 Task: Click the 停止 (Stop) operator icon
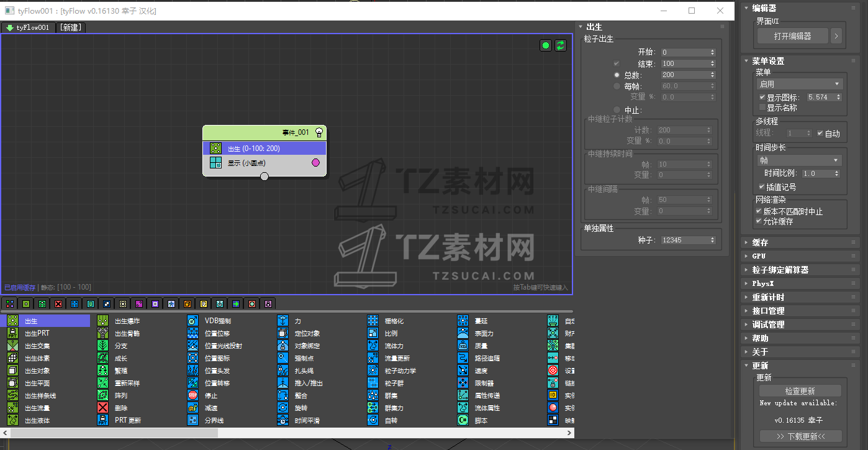[x=193, y=395]
